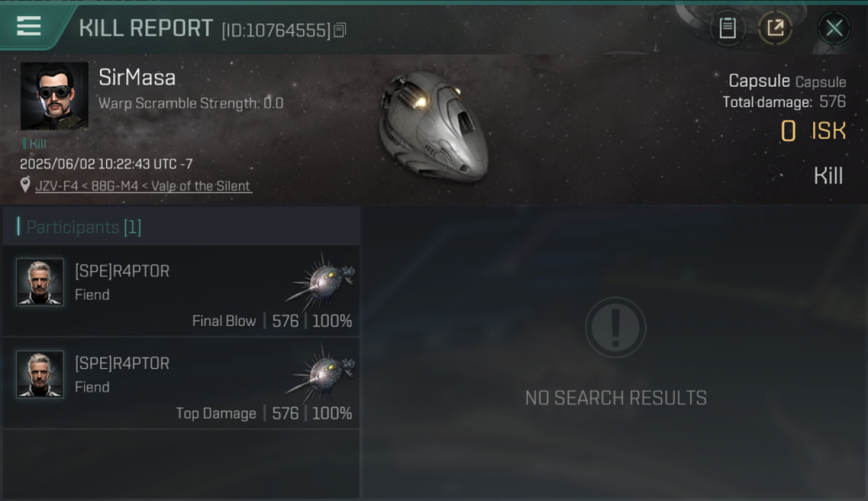Click the 0 ISK value
This screenshot has width=868, height=501.
[x=813, y=131]
